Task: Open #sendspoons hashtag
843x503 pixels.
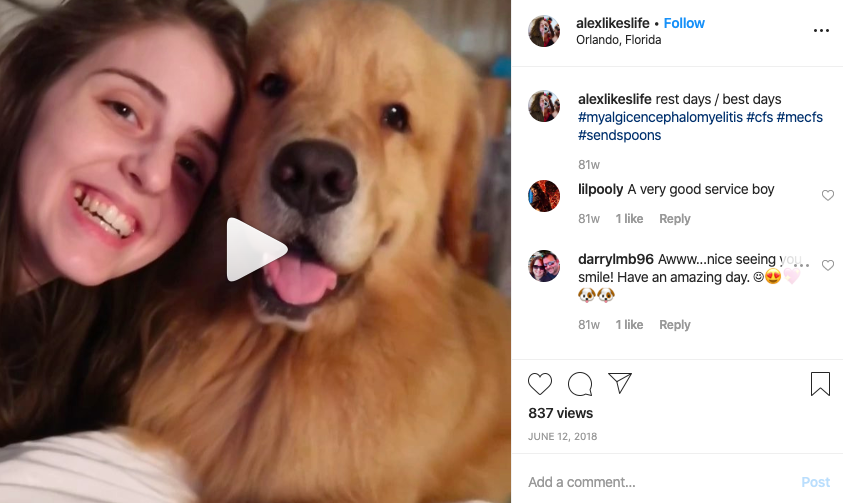Action: pos(619,135)
